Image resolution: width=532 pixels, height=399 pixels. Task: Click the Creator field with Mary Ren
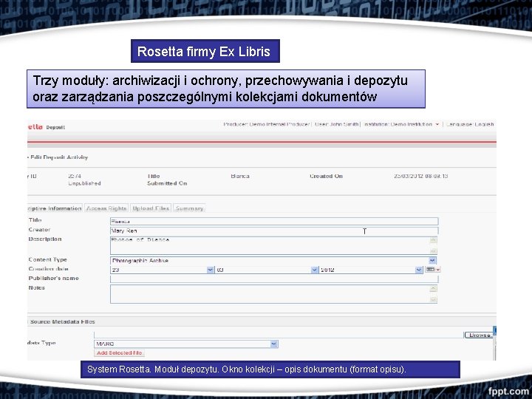(274, 231)
